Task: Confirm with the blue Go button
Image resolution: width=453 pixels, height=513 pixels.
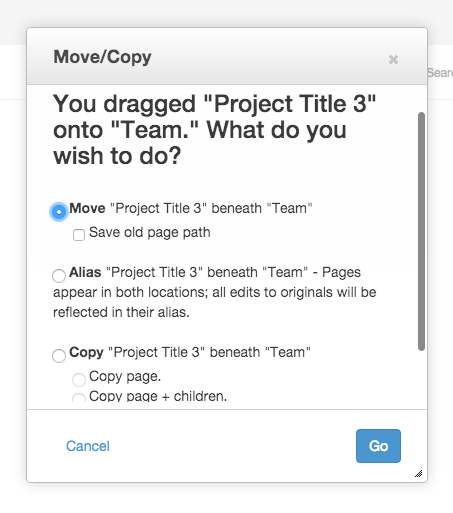Action: 378,446
